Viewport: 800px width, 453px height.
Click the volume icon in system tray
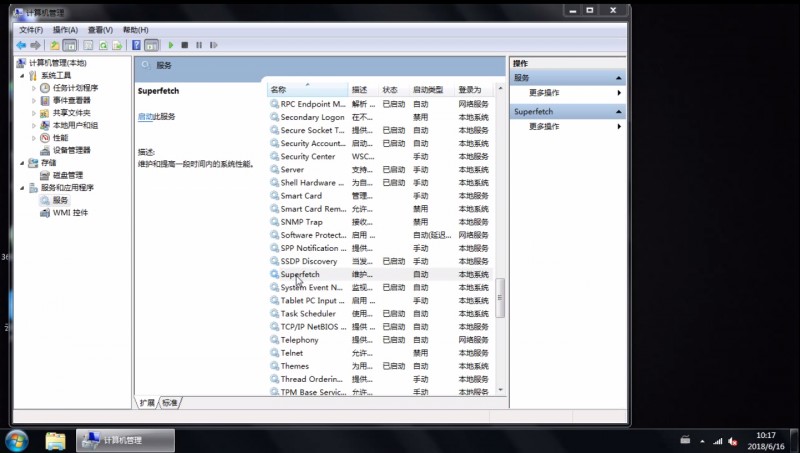click(x=733, y=441)
